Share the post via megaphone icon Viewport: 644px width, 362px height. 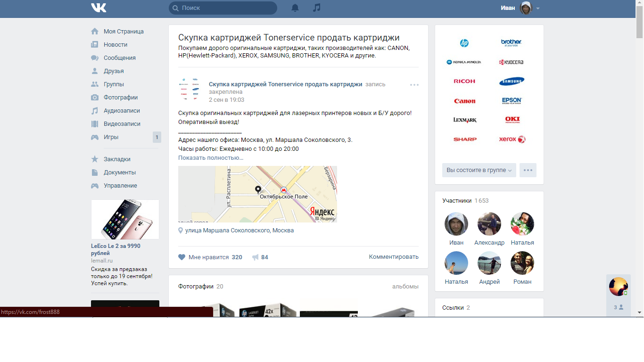pyautogui.click(x=256, y=257)
